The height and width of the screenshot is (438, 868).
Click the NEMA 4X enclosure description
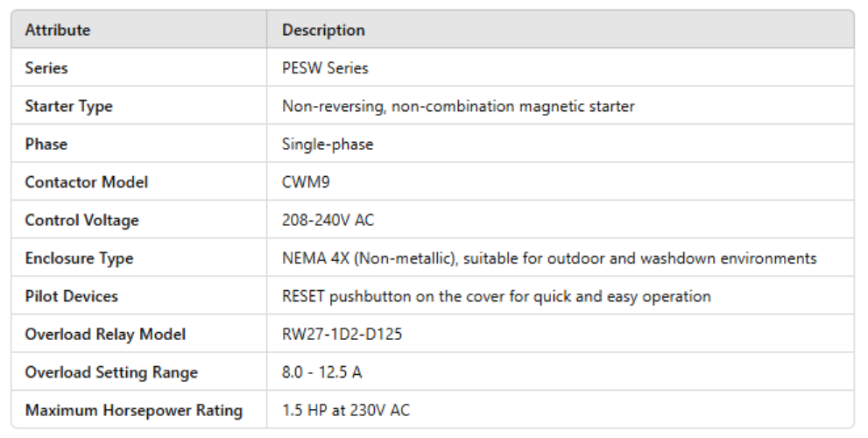[549, 258]
